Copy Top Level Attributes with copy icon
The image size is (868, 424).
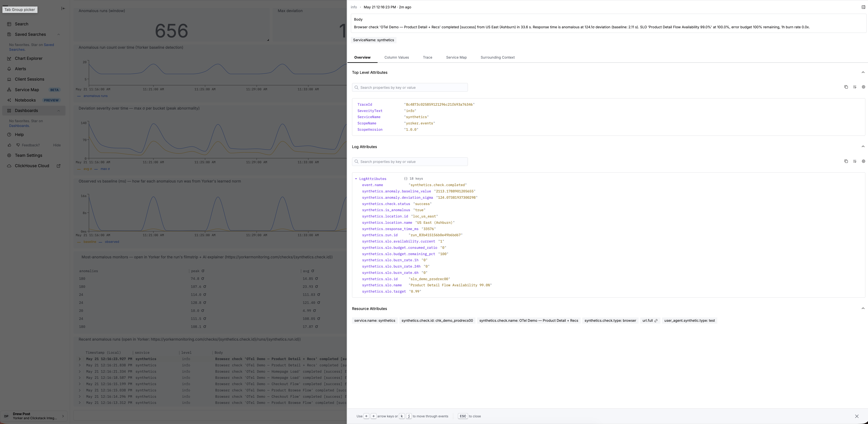(x=846, y=87)
